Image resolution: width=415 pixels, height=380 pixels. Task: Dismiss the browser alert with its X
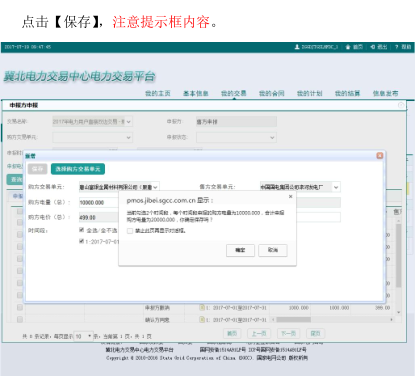coord(290,196)
